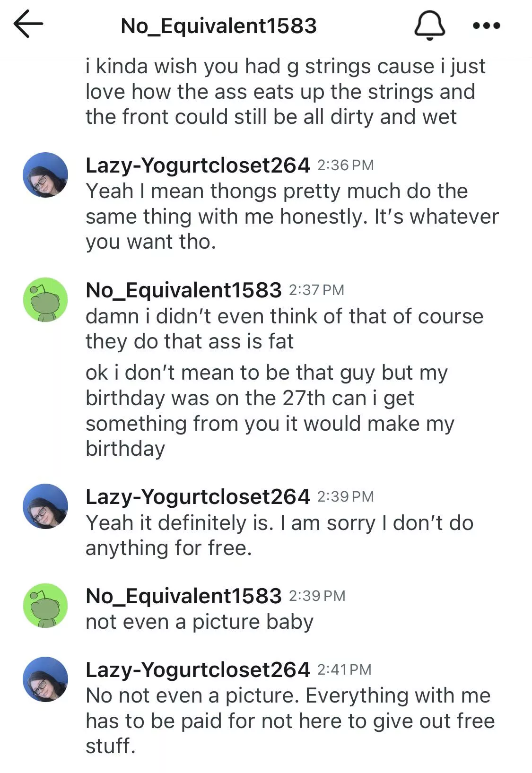This screenshot has height=773, width=532.
Task: Tap Lazy-Yogurtcloset264 avatar beside 2:41 PM message
Action: [x=45, y=679]
